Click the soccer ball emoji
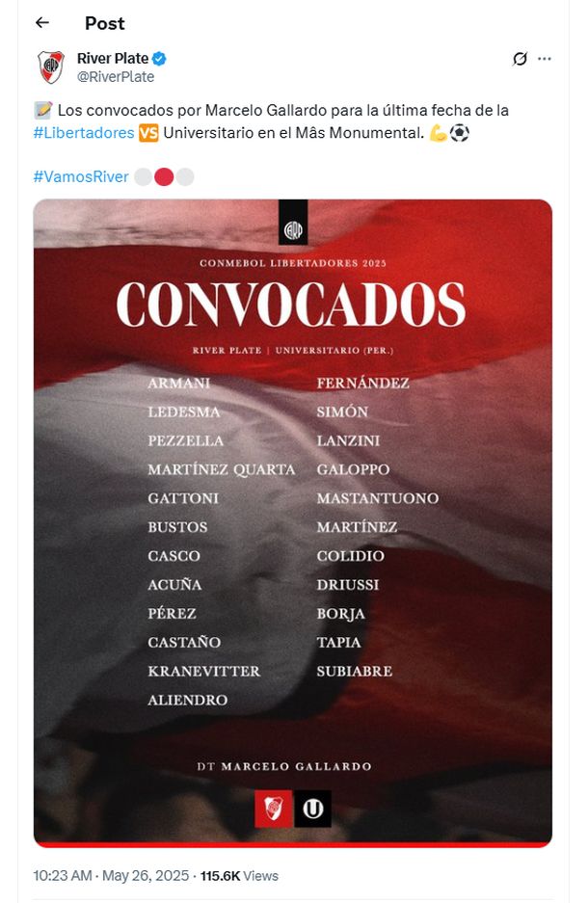Screen dimensions: 588x903 pyautogui.click(x=460, y=133)
